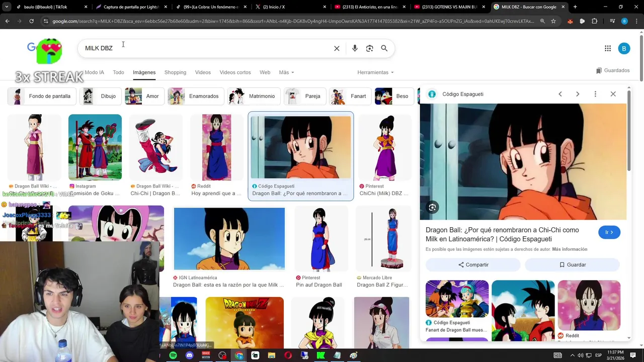This screenshot has height=362, width=644.
Task: Open the Guardados saved items link
Action: pyautogui.click(x=613, y=70)
